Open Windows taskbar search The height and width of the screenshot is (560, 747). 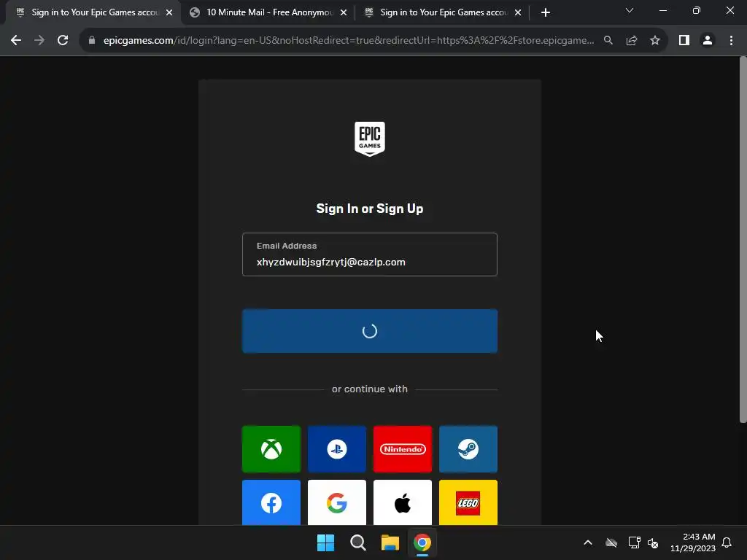[x=357, y=542]
